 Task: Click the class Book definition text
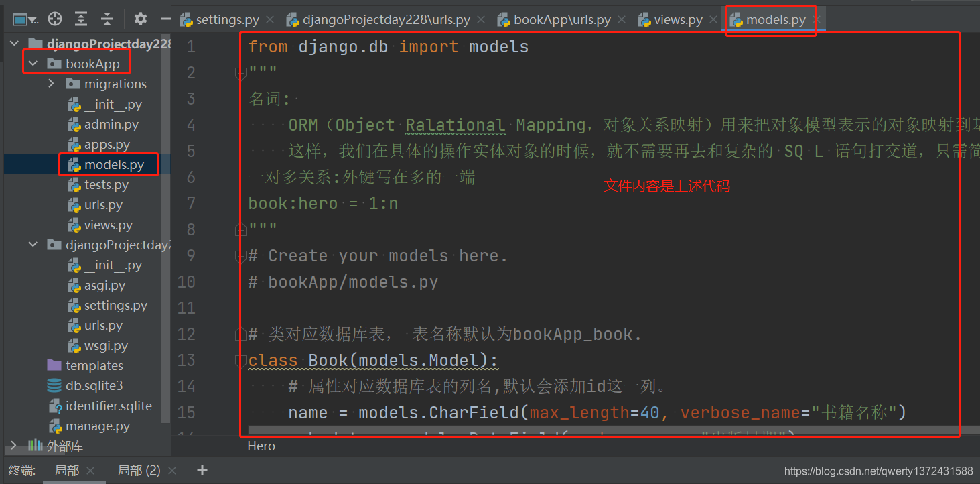373,361
